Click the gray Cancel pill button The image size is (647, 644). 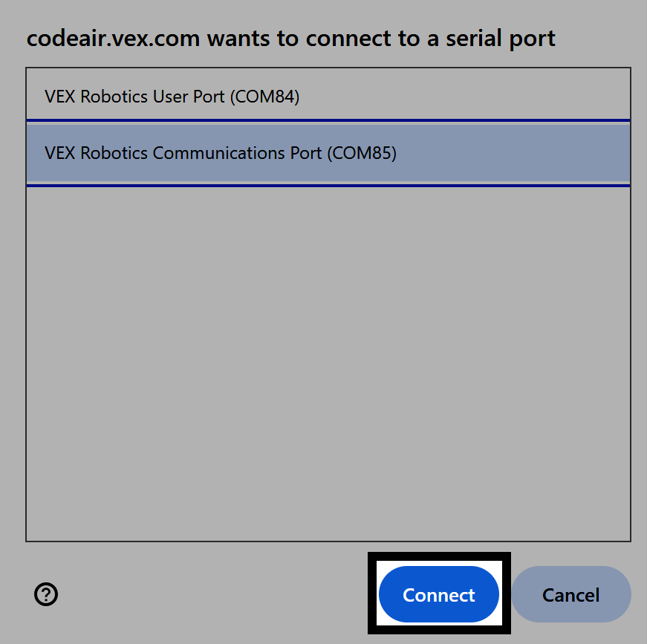tap(570, 594)
